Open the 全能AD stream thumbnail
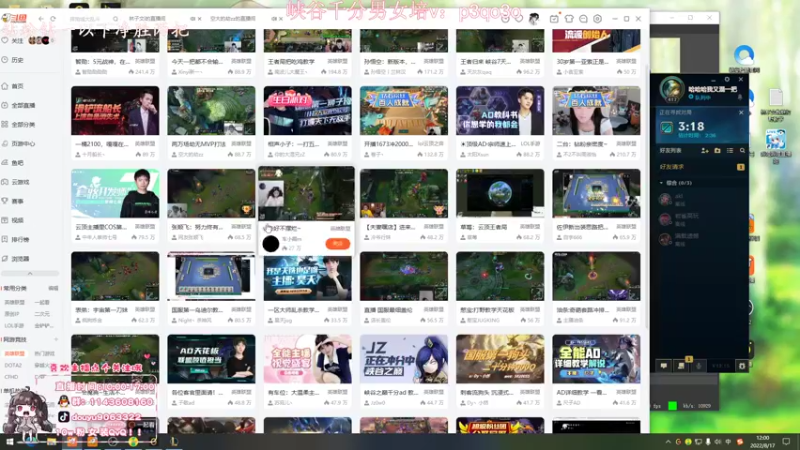 [x=596, y=359]
